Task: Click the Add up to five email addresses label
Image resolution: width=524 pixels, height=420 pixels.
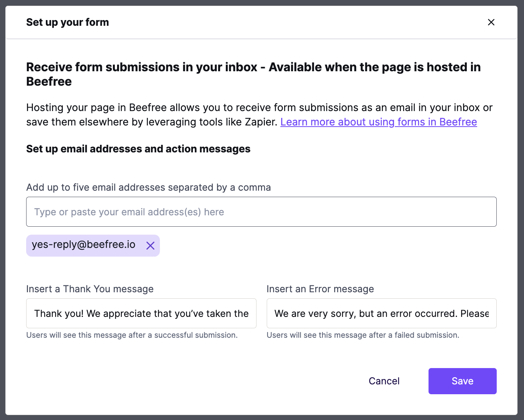Action: click(149, 188)
